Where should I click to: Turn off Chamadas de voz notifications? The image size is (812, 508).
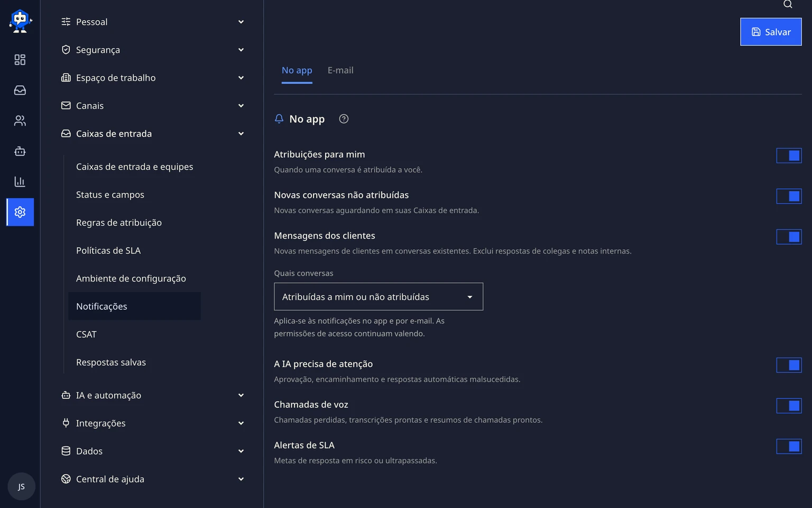point(789,406)
